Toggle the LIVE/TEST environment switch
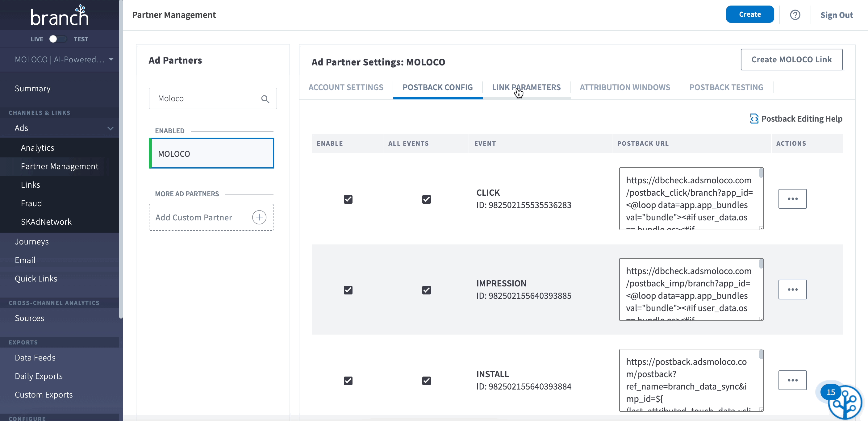Screen dimensions: 868x421 [x=58, y=39]
